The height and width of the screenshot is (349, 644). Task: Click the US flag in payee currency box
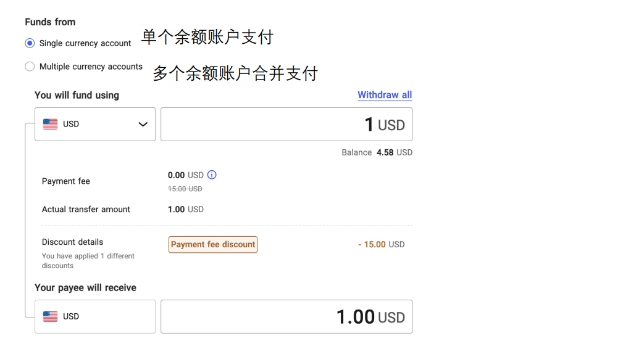coord(51,316)
